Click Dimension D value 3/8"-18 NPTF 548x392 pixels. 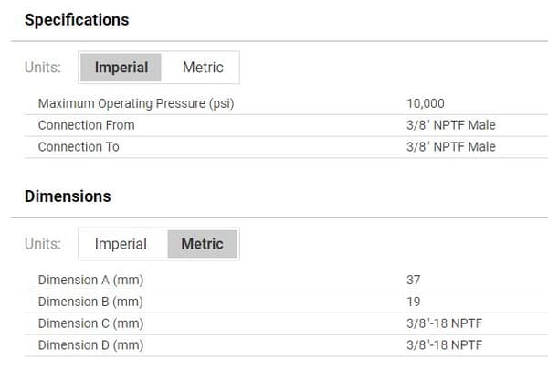tap(444, 345)
